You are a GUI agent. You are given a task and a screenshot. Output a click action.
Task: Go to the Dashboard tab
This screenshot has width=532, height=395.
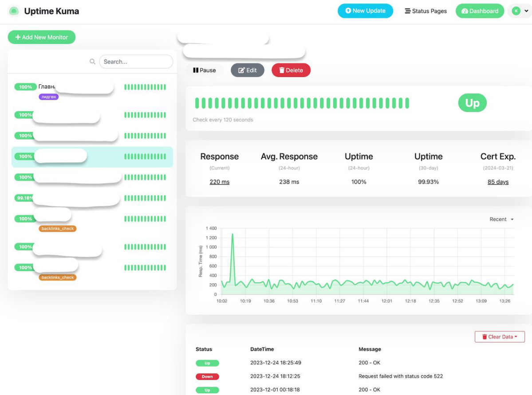[x=479, y=11]
